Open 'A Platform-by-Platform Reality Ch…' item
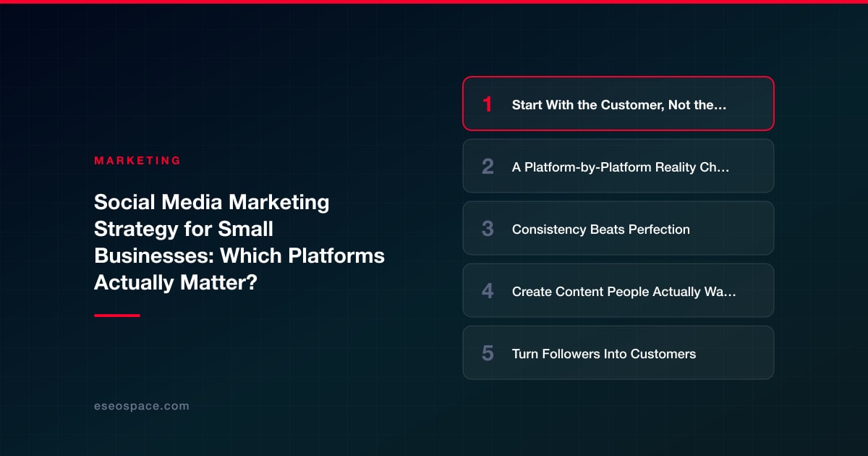Screen dimensions: 868x456 [x=618, y=166]
